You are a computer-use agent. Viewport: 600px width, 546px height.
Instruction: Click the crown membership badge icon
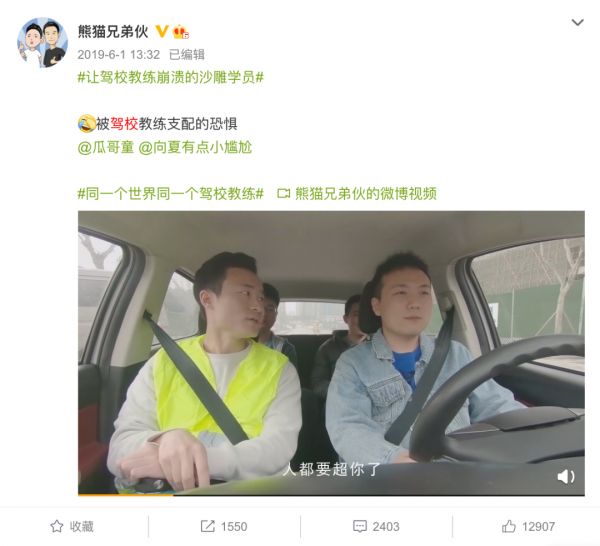click(x=181, y=32)
